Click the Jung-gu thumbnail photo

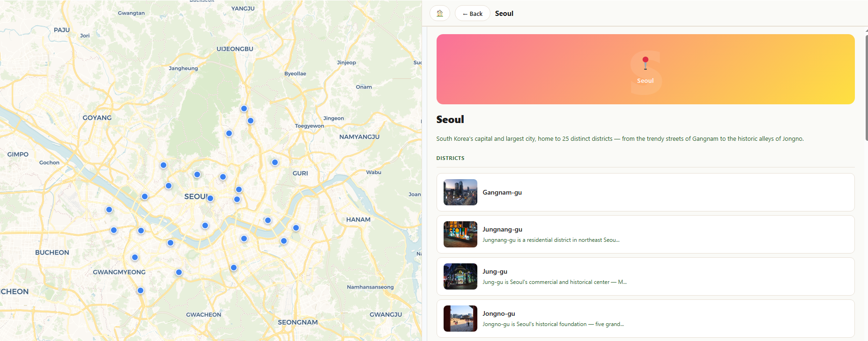pos(460,276)
